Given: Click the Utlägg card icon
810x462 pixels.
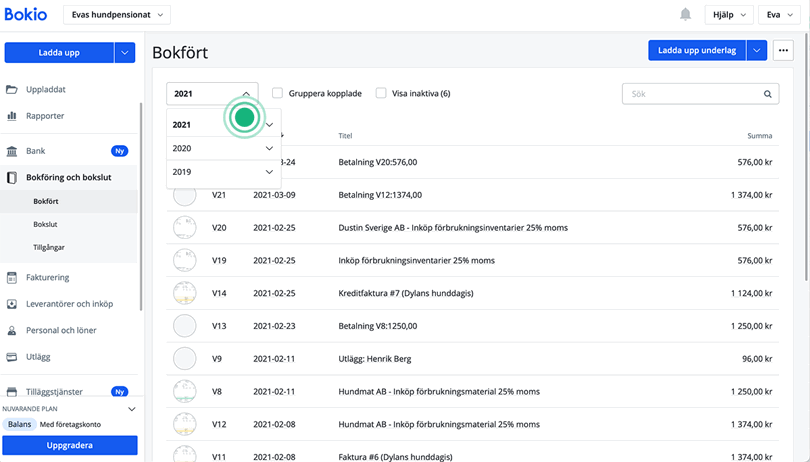Looking at the screenshot, I should (x=12, y=357).
